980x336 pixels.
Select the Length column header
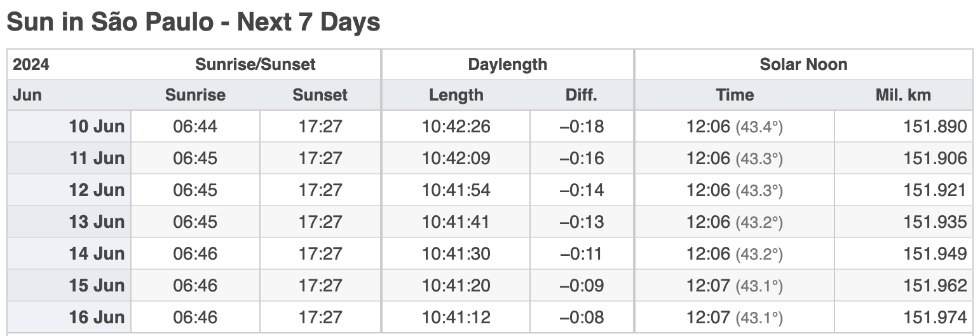click(x=456, y=95)
